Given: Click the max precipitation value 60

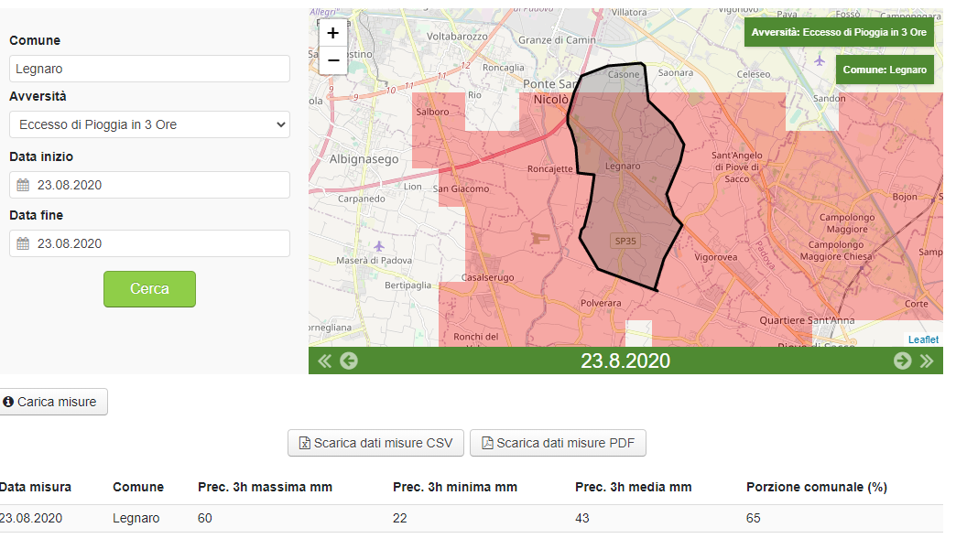Looking at the screenshot, I should (x=205, y=519).
